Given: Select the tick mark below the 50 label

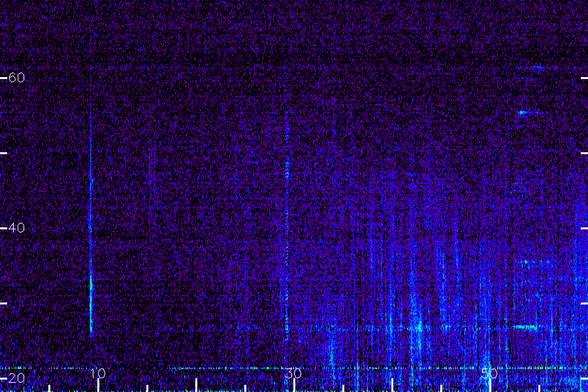Looking at the screenshot, I should [x=490, y=385].
